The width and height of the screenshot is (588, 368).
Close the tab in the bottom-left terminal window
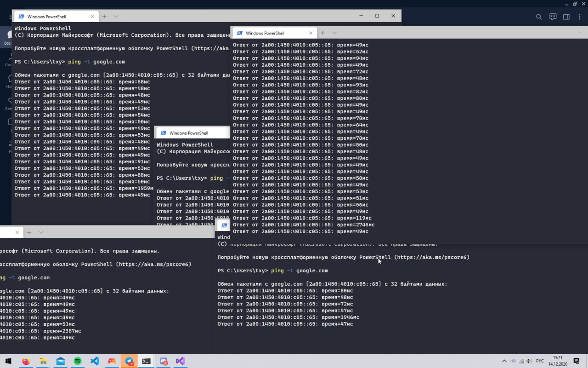pos(17,232)
